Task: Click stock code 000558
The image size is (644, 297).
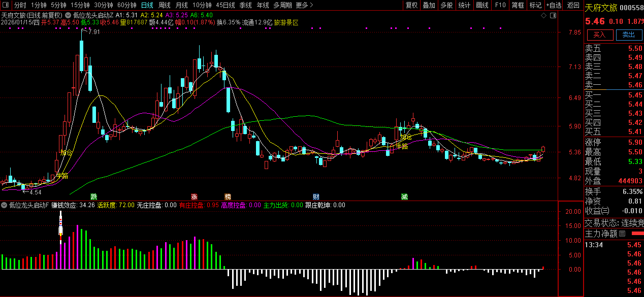Action: pyautogui.click(x=631, y=8)
